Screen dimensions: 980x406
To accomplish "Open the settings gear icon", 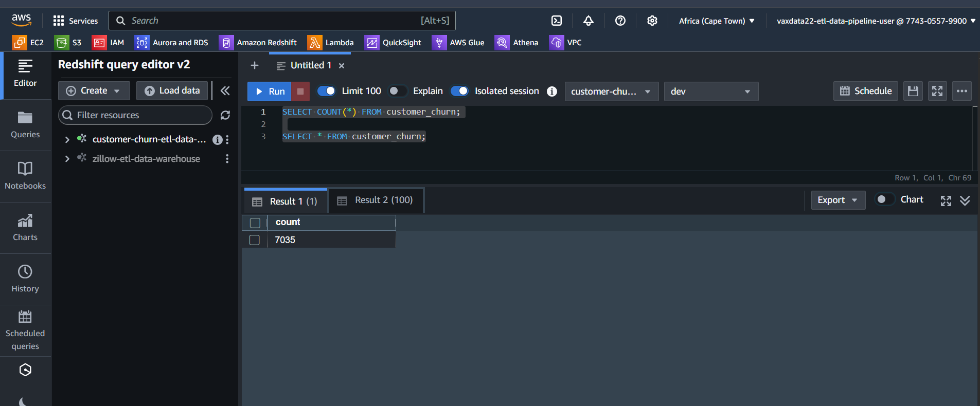I will [x=652, y=21].
